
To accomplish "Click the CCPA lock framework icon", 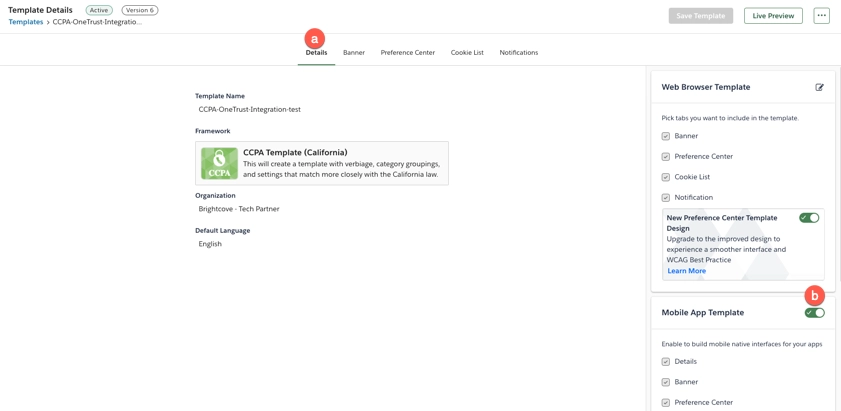I will pyautogui.click(x=219, y=163).
